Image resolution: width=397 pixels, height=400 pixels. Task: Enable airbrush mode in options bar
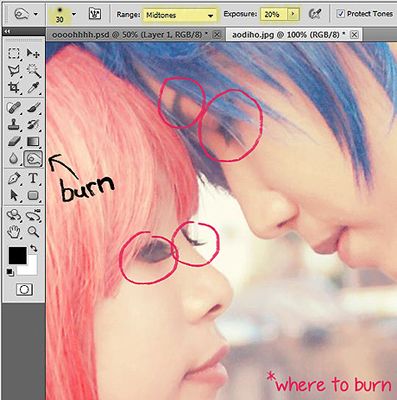coord(314,14)
